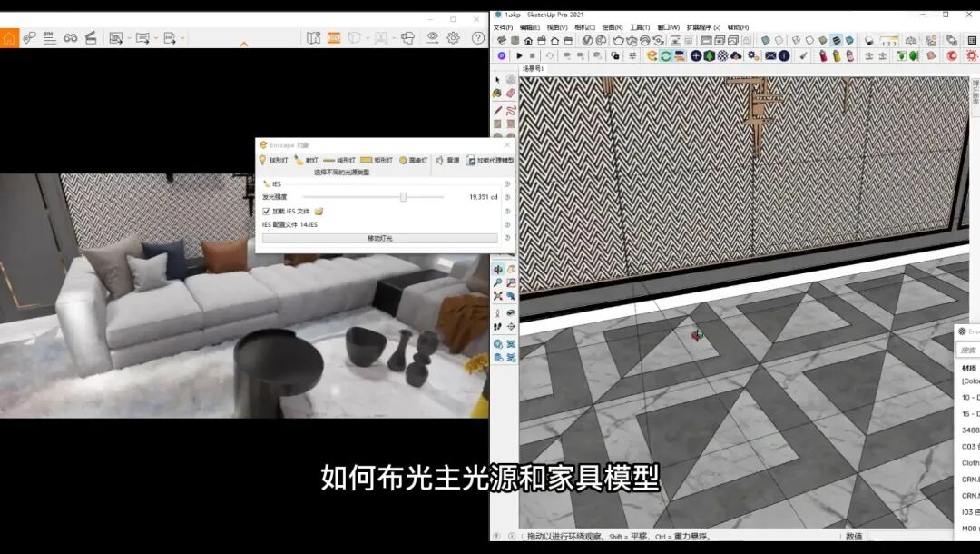Click the Enscape cloud upload icon
Image resolution: width=980 pixels, height=554 pixels.
coord(736,55)
